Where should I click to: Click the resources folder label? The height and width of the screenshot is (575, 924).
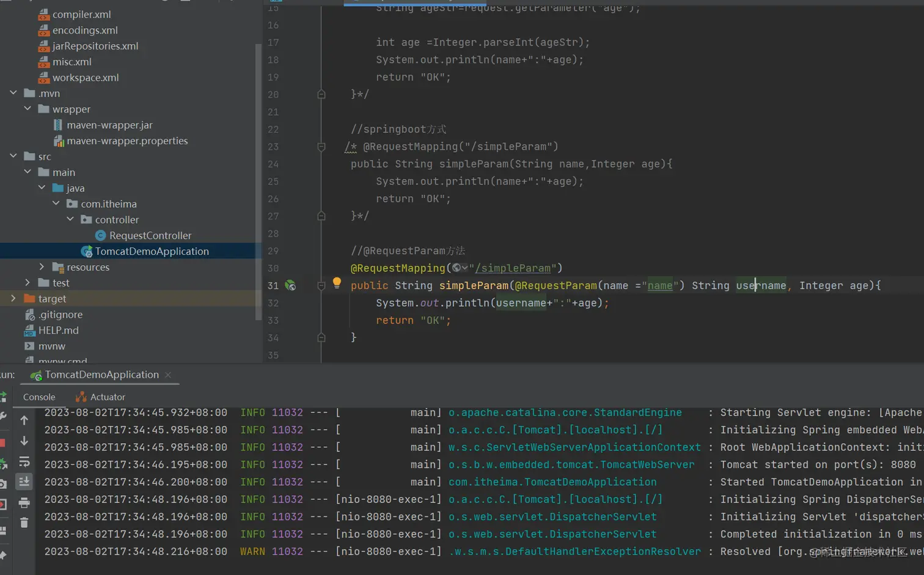(x=88, y=267)
